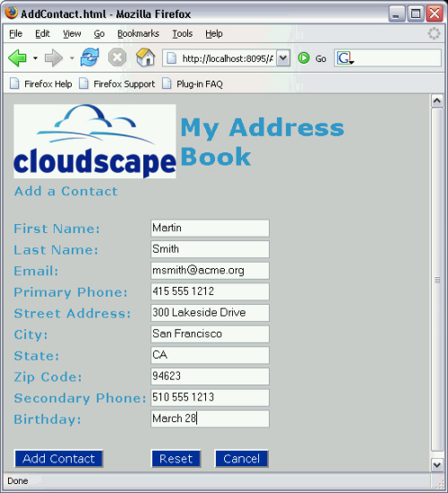The height and width of the screenshot is (493, 448).
Task: Expand the address bar URL dropdown
Action: point(283,58)
